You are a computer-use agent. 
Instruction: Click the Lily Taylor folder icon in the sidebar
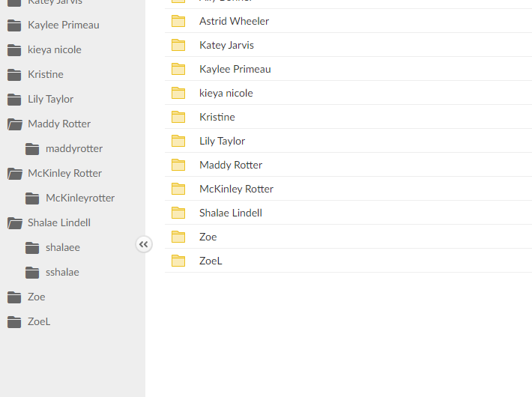point(14,100)
